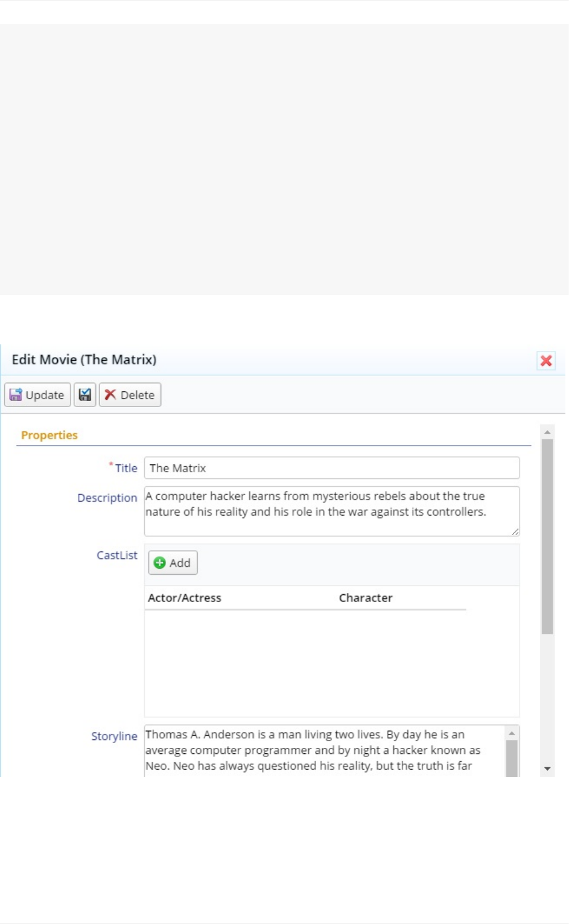Click the Update button

click(x=37, y=395)
